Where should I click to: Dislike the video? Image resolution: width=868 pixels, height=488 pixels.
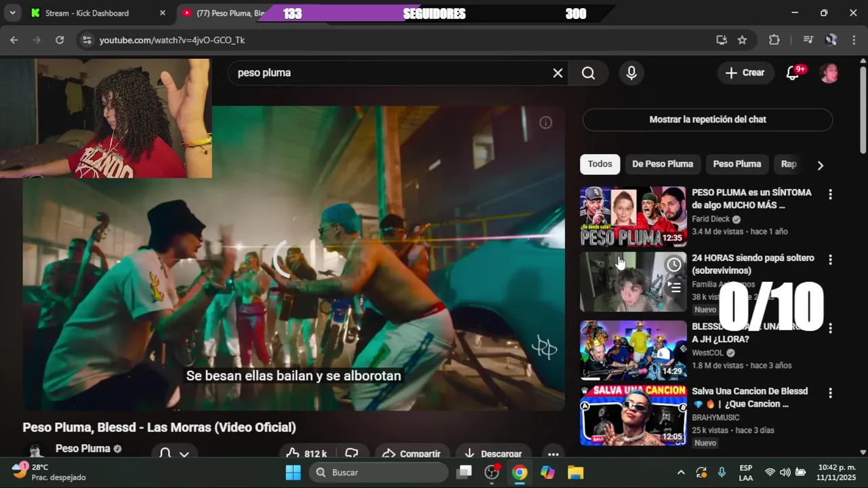click(x=352, y=453)
